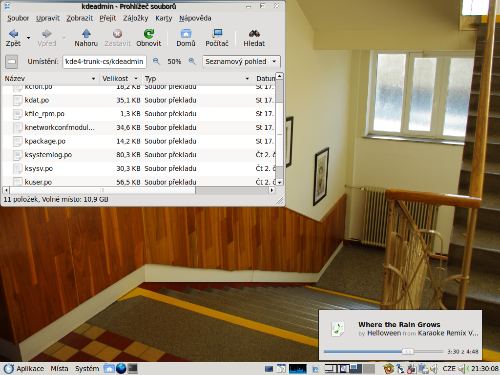The width and height of the screenshot is (500, 375).
Task: Click the Nahoru up arrow icon
Action: point(86,33)
